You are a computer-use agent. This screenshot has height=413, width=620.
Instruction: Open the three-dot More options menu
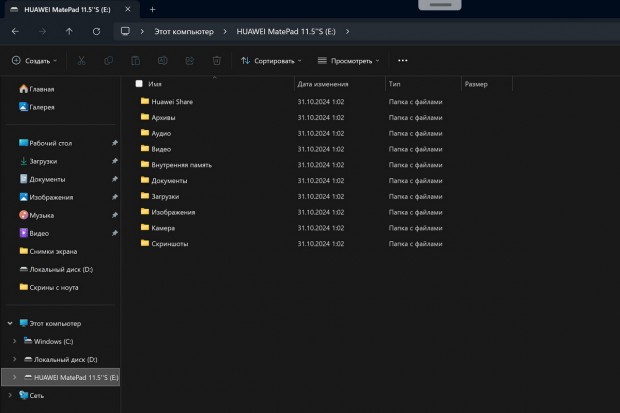click(x=403, y=61)
